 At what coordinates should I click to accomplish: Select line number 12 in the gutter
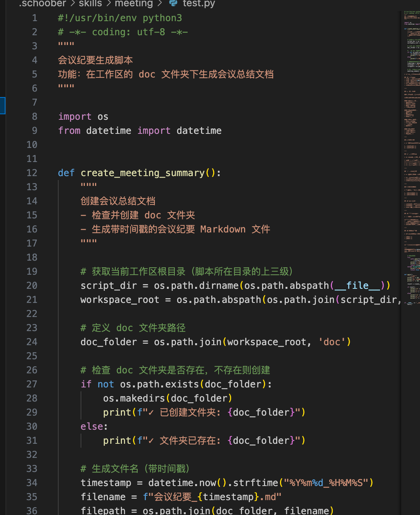[x=32, y=173]
